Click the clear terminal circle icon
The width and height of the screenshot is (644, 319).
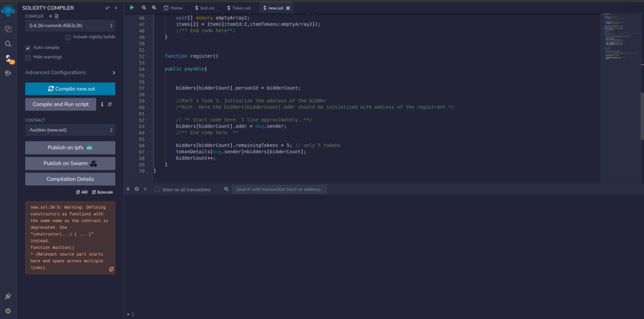pyautogui.click(x=137, y=189)
